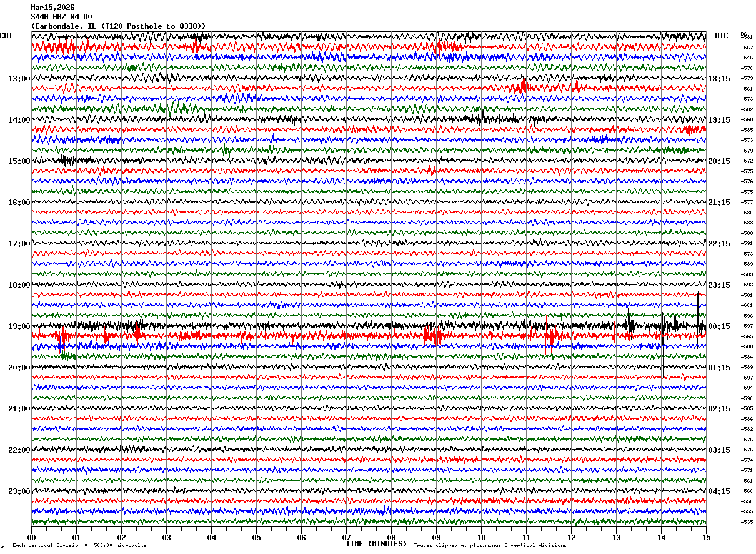Click the date text "Mar15,2026"

(52, 8)
